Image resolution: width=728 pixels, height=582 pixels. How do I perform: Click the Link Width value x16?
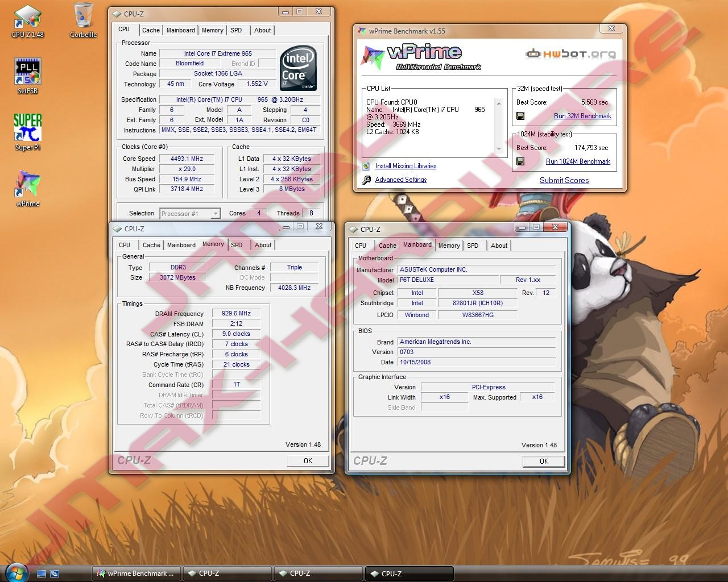(x=444, y=397)
